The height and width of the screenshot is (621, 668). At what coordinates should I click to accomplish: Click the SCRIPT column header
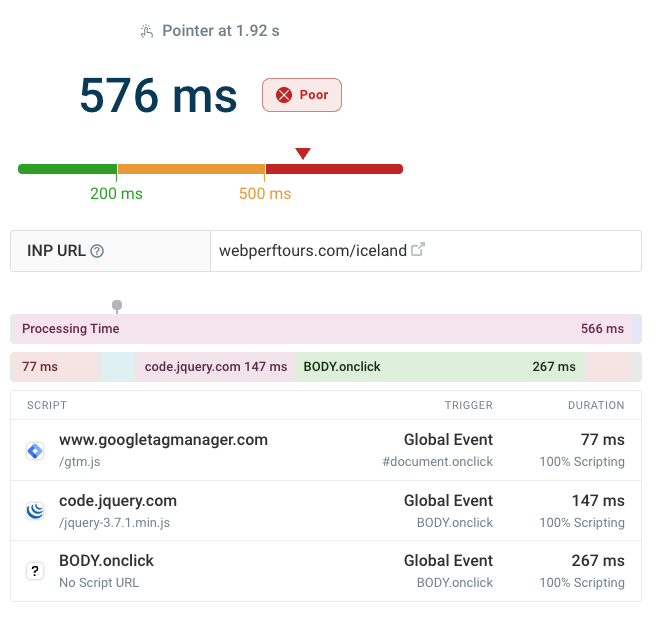coord(47,406)
